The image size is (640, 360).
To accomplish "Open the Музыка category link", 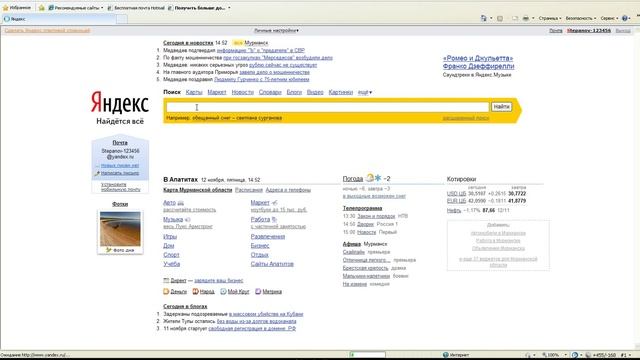I will (173, 219).
